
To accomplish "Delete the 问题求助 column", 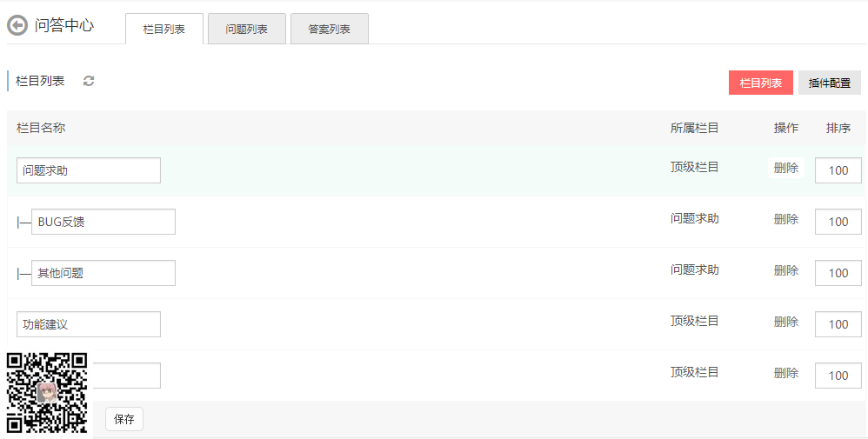I will click(x=786, y=168).
